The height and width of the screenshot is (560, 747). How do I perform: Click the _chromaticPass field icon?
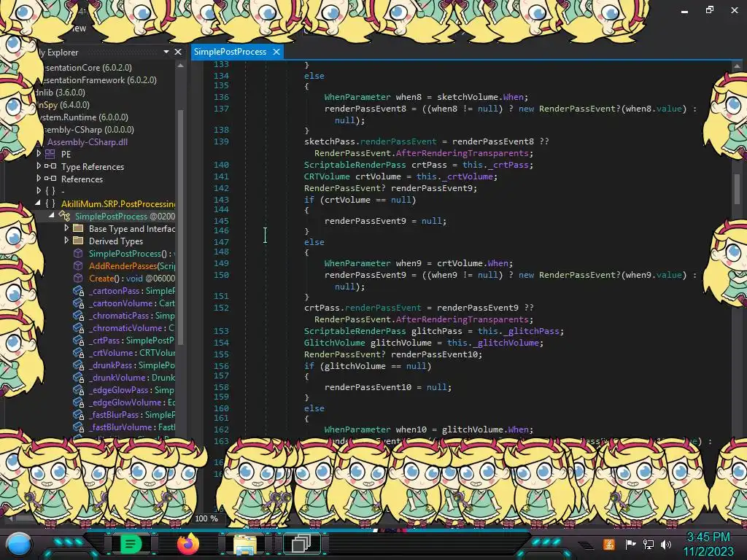(x=78, y=315)
